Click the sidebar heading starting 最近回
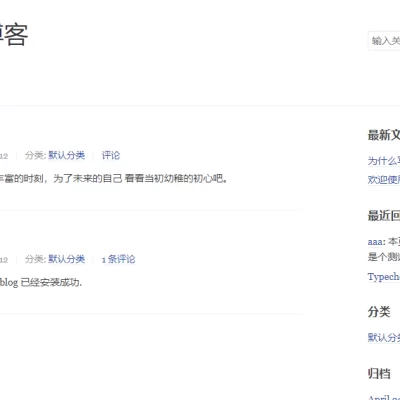Screen dimensions: 400x400 tap(384, 216)
